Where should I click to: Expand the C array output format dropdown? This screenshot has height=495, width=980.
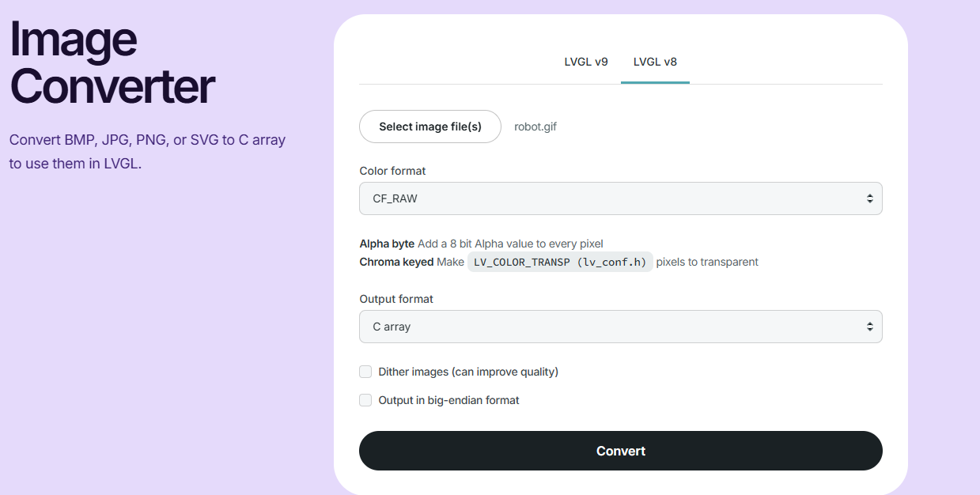click(620, 327)
